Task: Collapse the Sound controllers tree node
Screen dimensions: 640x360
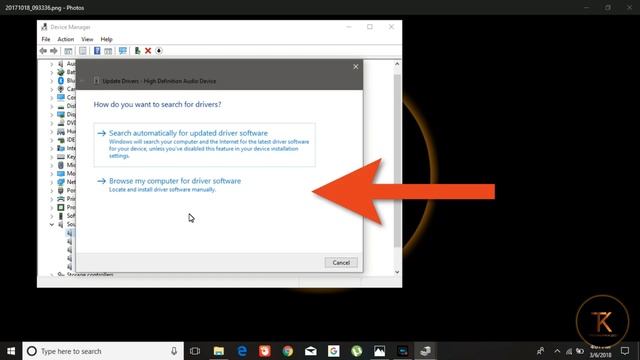Action: click(x=51, y=224)
